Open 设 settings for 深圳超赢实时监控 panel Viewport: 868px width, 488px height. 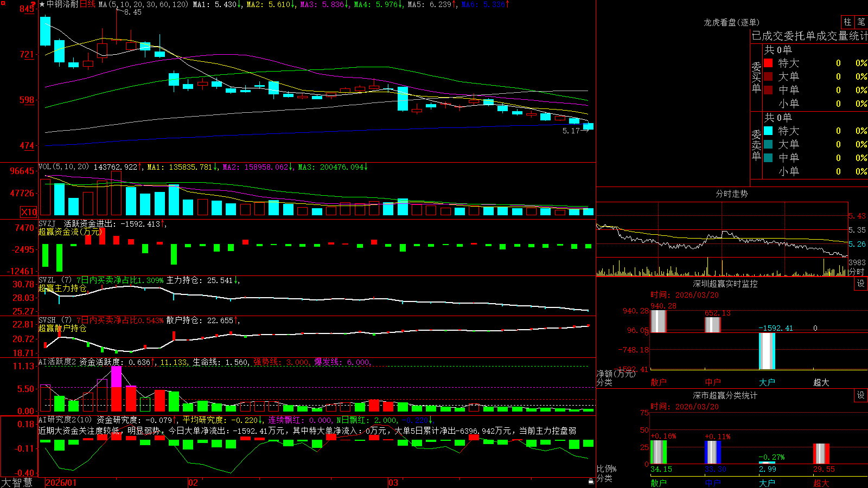tap(861, 284)
